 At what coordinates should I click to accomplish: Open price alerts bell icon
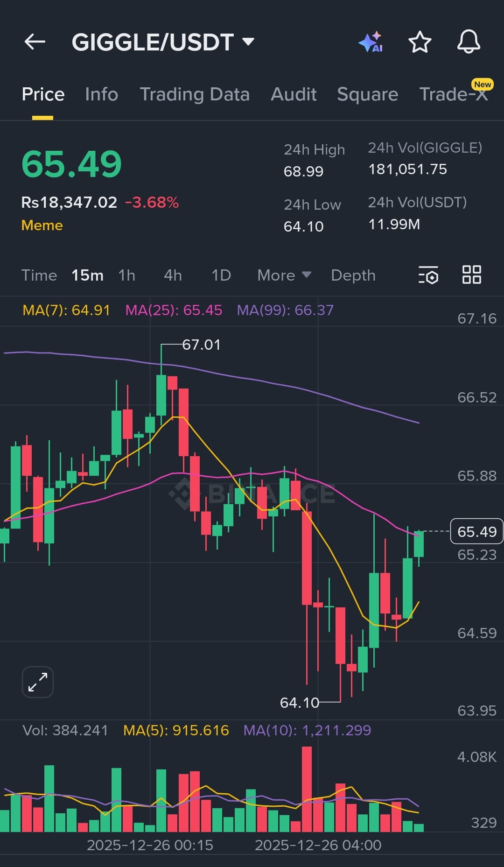[468, 42]
